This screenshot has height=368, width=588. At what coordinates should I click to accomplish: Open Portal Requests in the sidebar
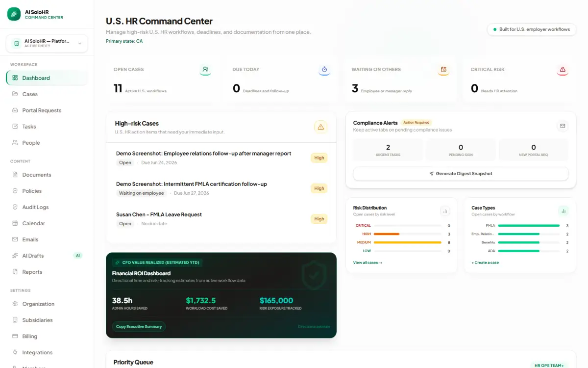click(47, 110)
